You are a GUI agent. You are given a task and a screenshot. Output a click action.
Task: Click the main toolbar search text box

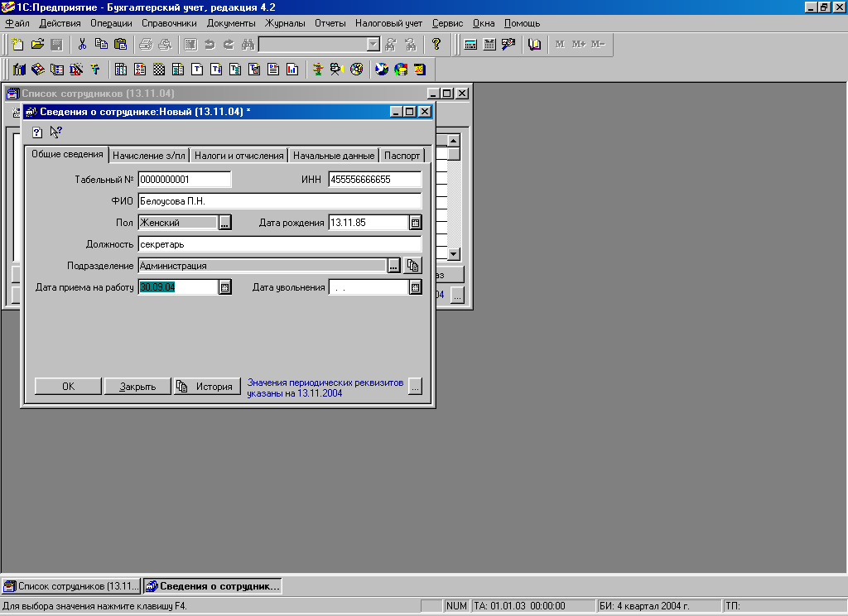pyautogui.click(x=312, y=45)
